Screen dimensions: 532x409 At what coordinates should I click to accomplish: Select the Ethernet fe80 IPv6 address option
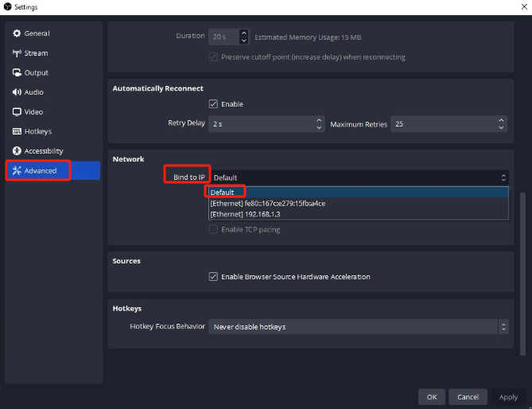(x=359, y=204)
